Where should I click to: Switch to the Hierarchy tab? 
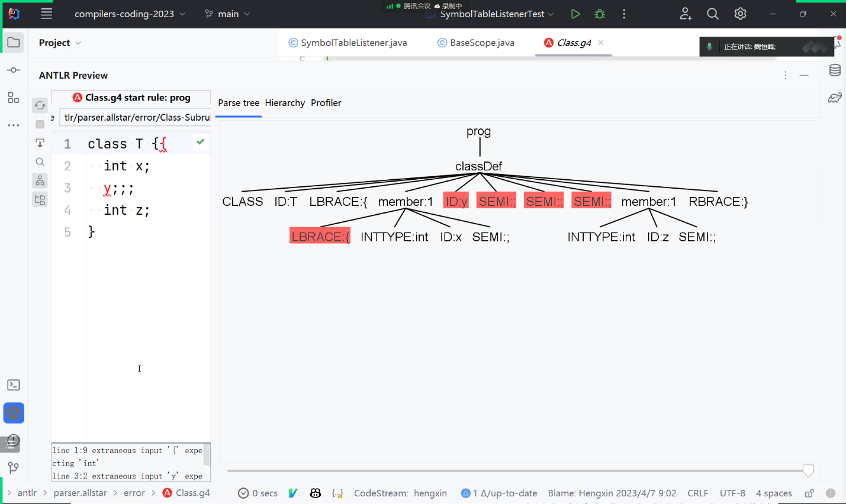click(285, 103)
